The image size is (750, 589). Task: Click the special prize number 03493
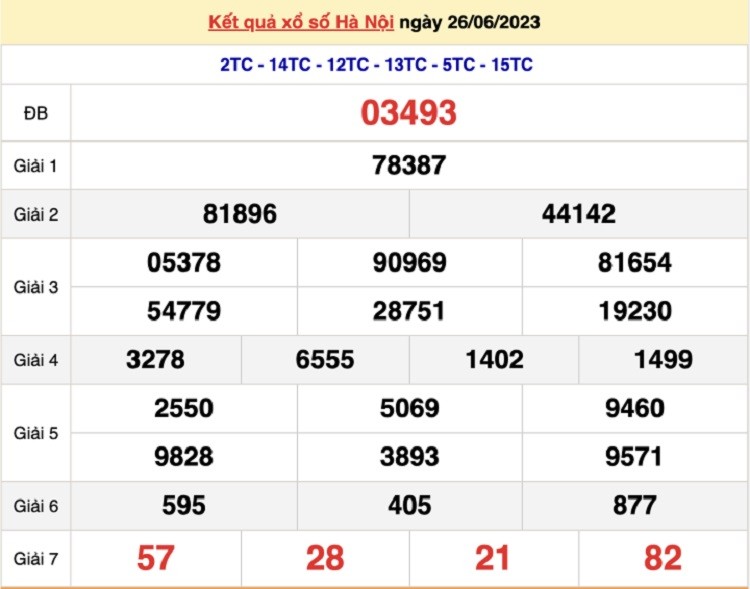coord(408,113)
